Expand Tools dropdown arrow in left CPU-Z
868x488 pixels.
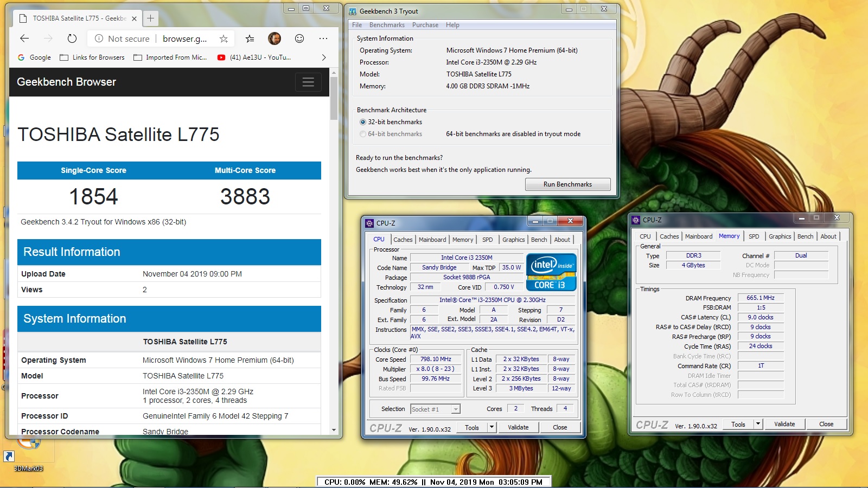pos(492,427)
